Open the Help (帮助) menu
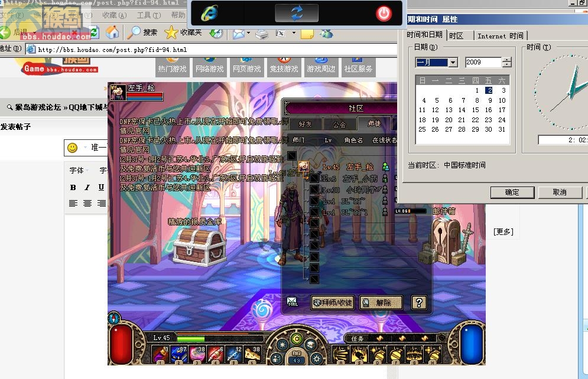The height and width of the screenshot is (379, 588). point(178,15)
